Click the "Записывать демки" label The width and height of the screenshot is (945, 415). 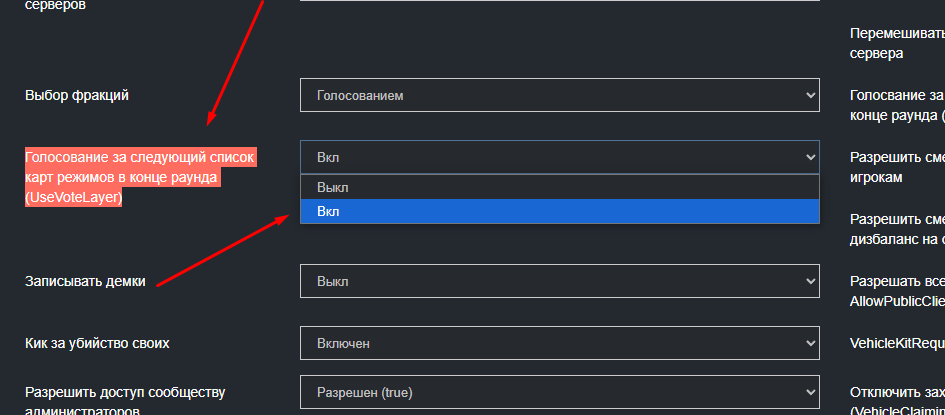[x=85, y=281]
